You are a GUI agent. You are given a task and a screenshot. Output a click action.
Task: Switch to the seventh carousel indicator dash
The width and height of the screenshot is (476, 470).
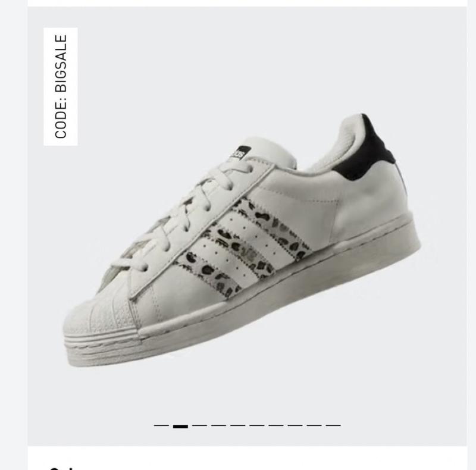pos(276,425)
